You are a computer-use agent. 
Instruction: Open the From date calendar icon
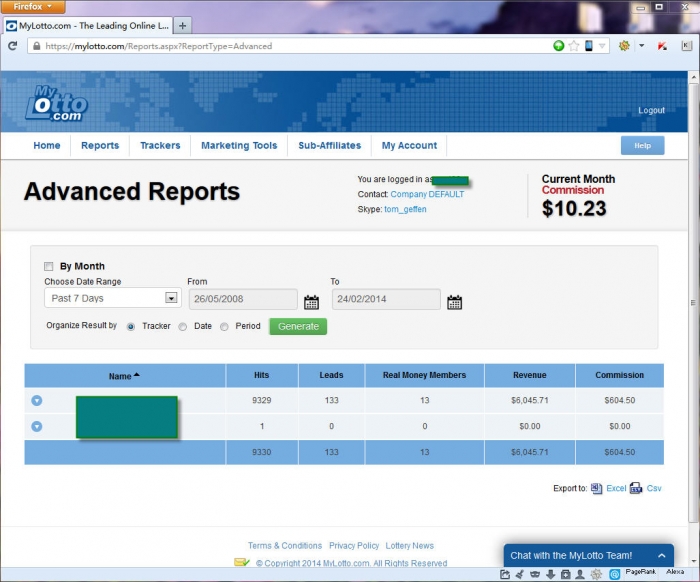click(x=311, y=302)
